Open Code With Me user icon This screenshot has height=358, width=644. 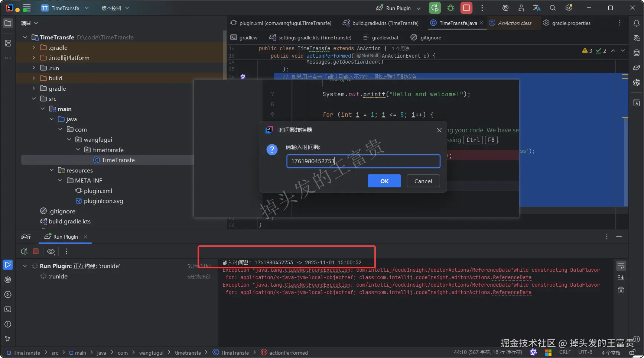[x=521, y=8]
